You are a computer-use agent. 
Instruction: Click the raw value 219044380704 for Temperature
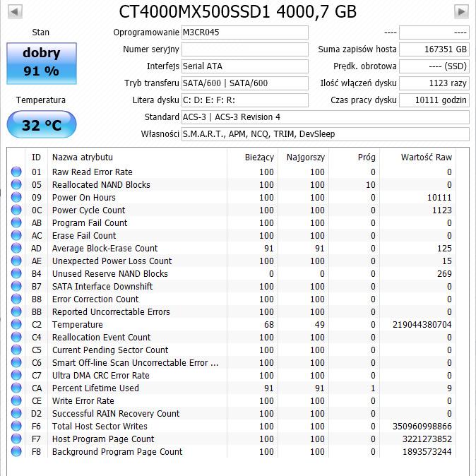422,325
